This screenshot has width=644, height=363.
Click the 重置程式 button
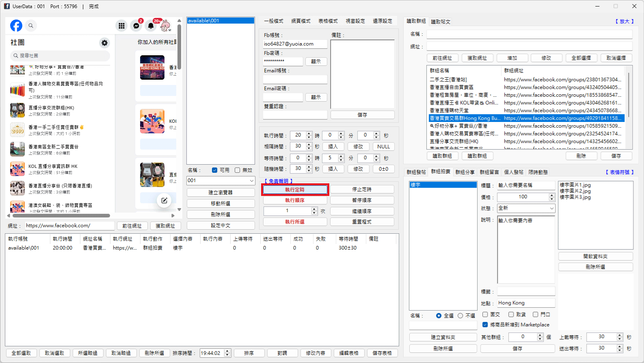click(x=362, y=222)
